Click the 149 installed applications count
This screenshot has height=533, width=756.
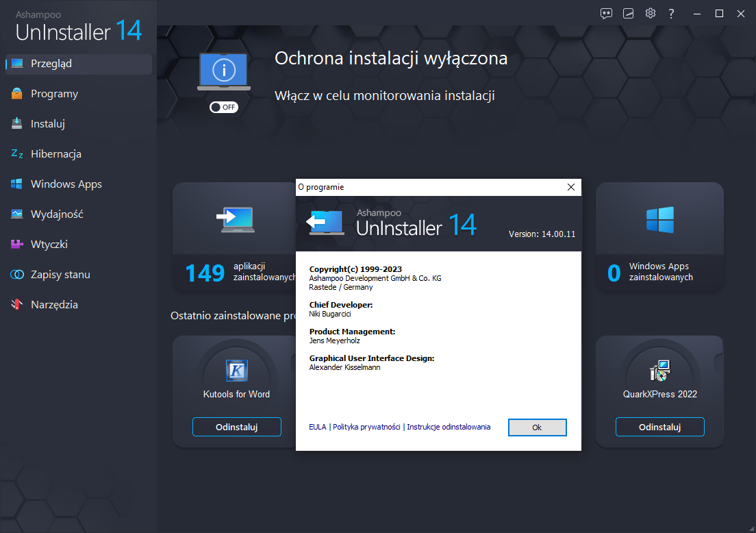(x=205, y=273)
